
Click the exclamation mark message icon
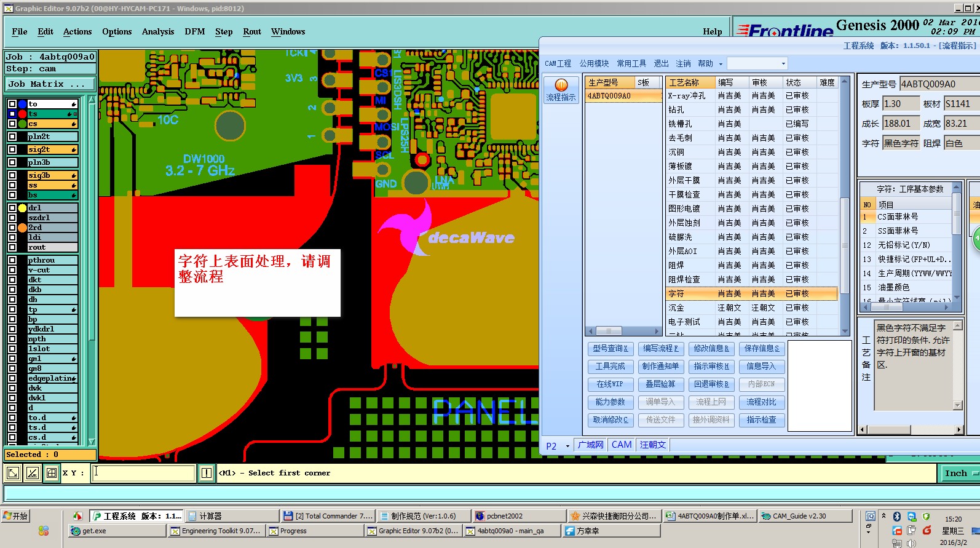pyautogui.click(x=207, y=473)
